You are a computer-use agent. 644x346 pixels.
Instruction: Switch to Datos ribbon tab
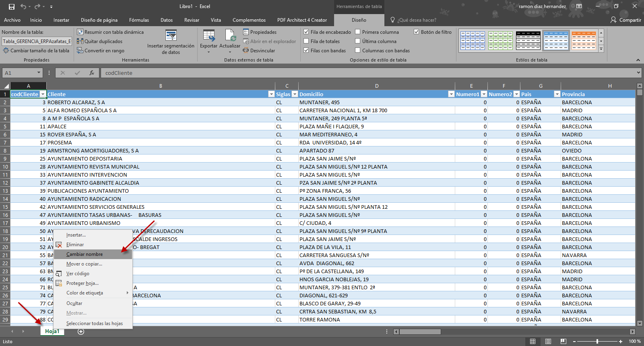[x=167, y=20]
